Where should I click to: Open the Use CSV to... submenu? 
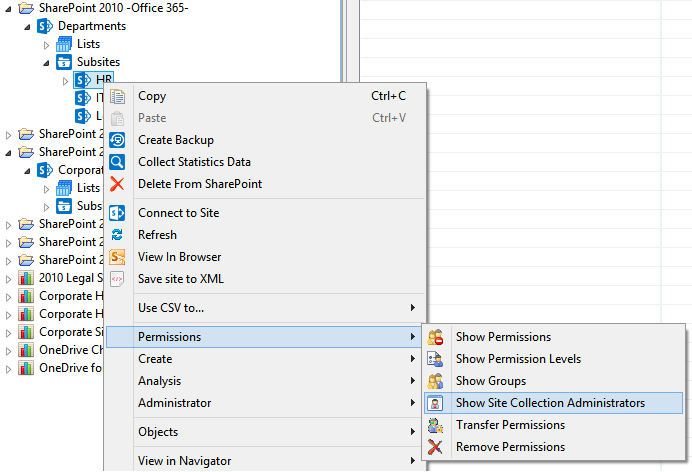tap(265, 308)
